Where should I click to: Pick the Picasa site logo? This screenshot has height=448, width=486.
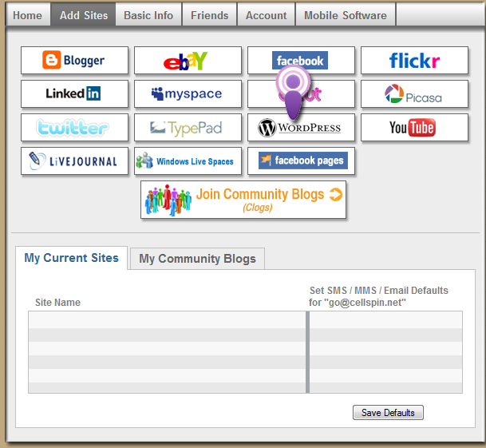click(414, 93)
